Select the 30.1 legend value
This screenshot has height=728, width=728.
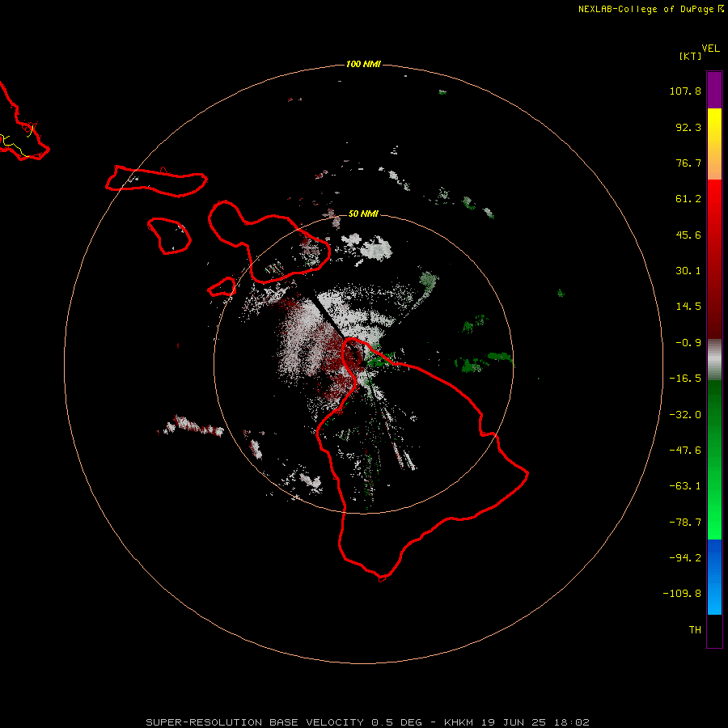pos(688,271)
